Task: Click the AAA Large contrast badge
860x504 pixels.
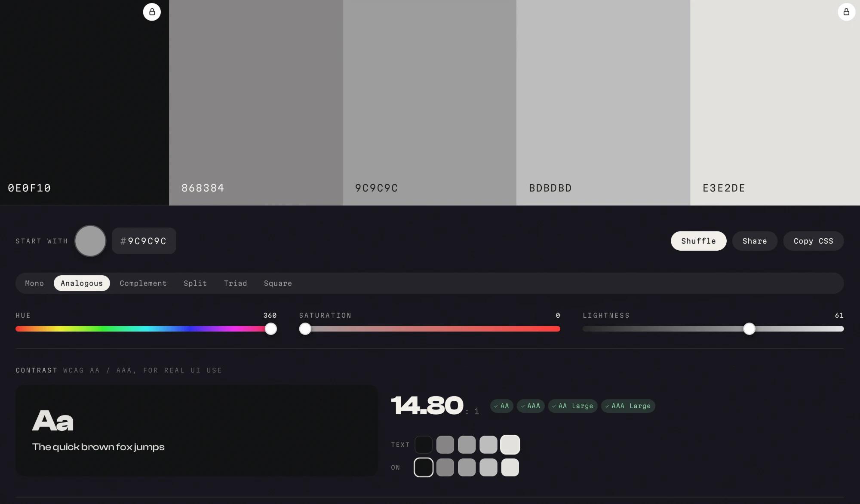Action: [x=628, y=406]
